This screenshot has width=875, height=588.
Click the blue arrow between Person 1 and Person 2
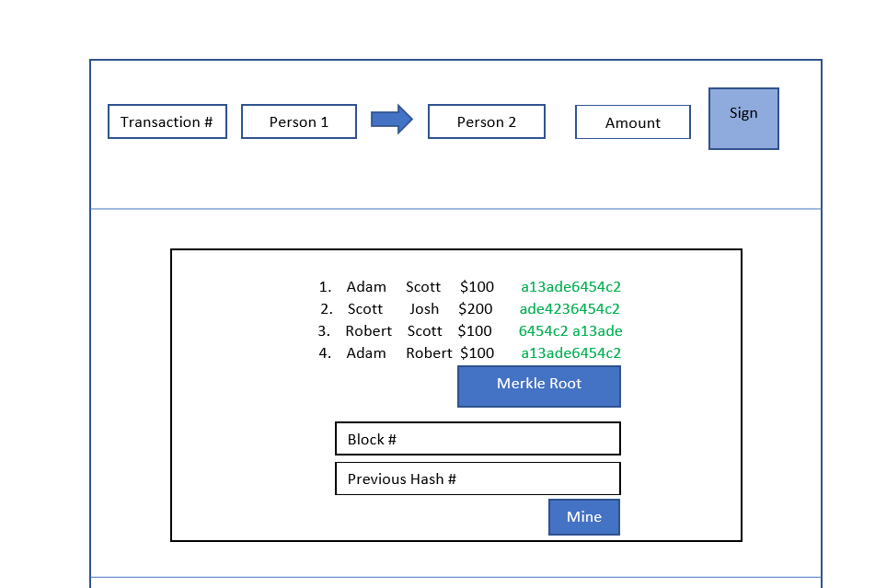pyautogui.click(x=390, y=121)
